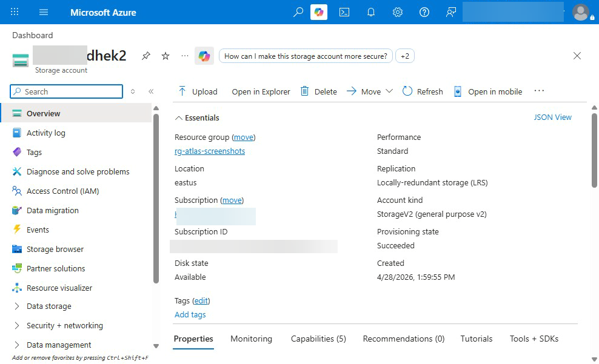599x364 pixels.
Task: Open the rg-atlas-screenshots resource group link
Action: (210, 151)
